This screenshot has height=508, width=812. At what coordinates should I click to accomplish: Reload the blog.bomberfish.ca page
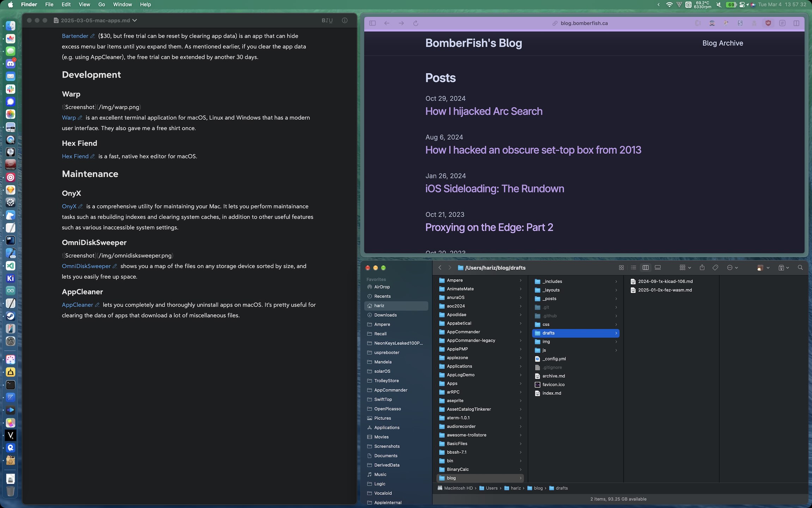click(416, 23)
